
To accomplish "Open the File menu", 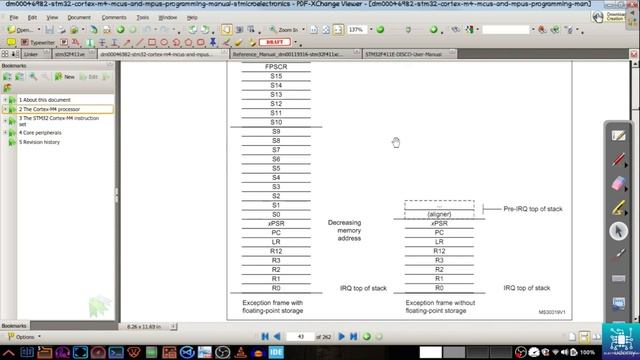I will click(x=14, y=18).
